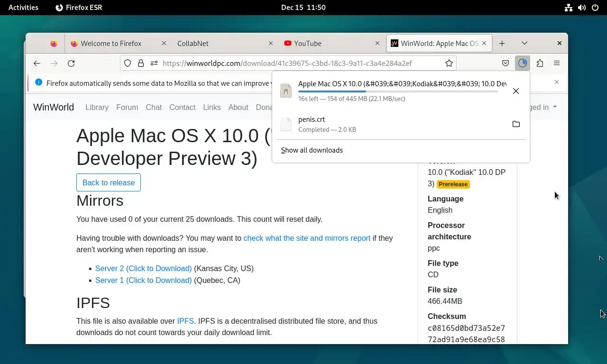Switch to the CollabNet tab
Image resolution: width=607 pixels, height=364 pixels.
tap(225, 43)
